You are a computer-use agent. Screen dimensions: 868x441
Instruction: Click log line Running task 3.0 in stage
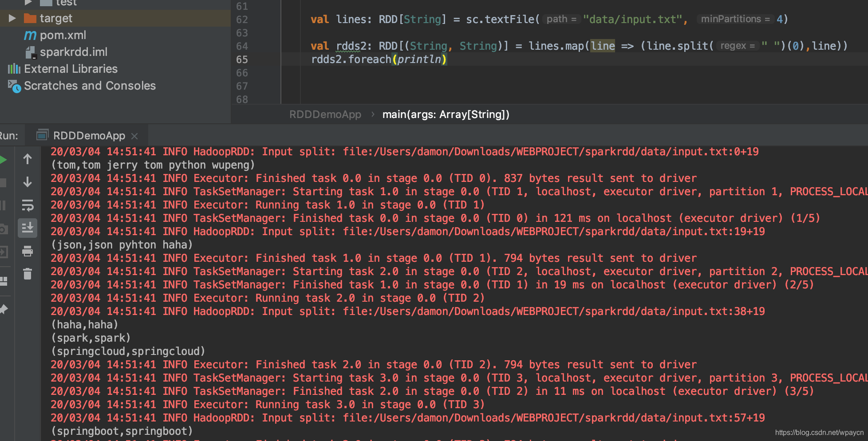[268, 405]
